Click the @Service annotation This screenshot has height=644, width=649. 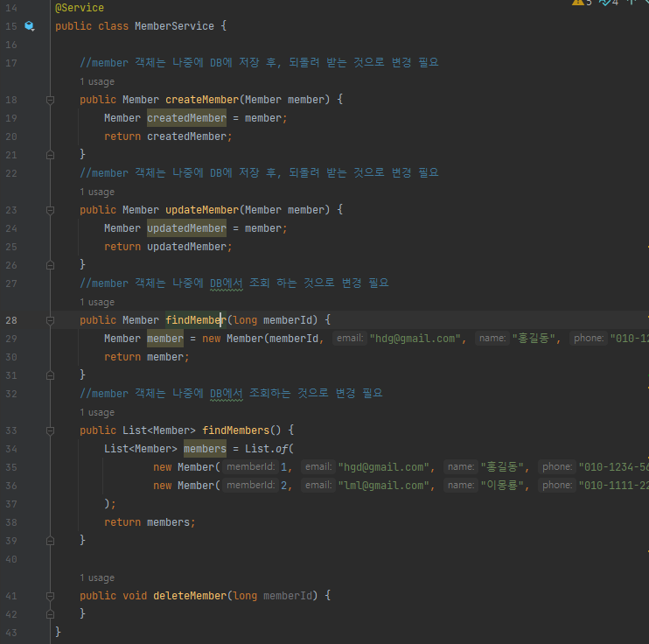pyautogui.click(x=80, y=8)
